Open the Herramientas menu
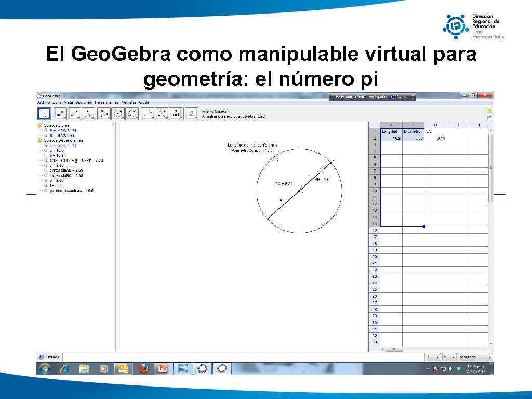 point(107,102)
